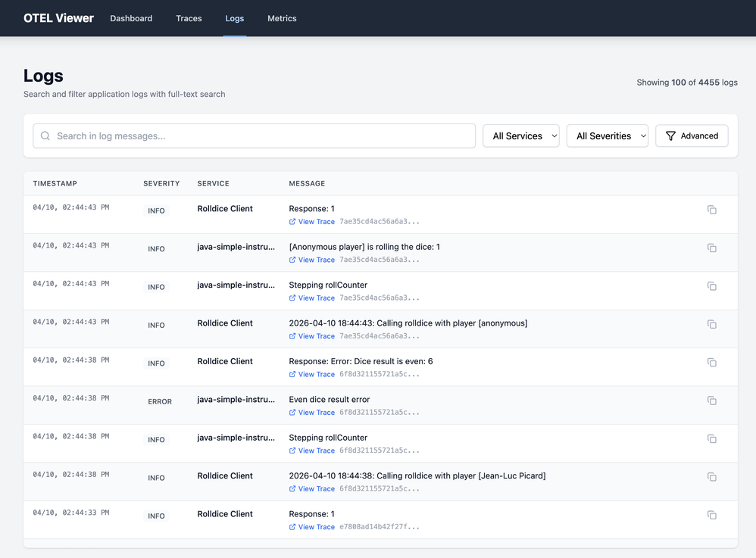Open the All Severities dropdown
The width and height of the screenshot is (756, 558).
(608, 136)
